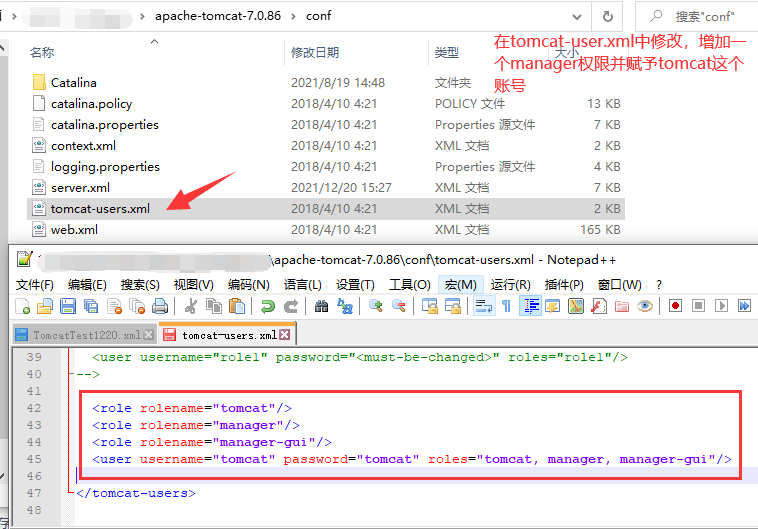758x529 pixels.
Task: Sort files by 名称 column header
Action: (x=42, y=52)
